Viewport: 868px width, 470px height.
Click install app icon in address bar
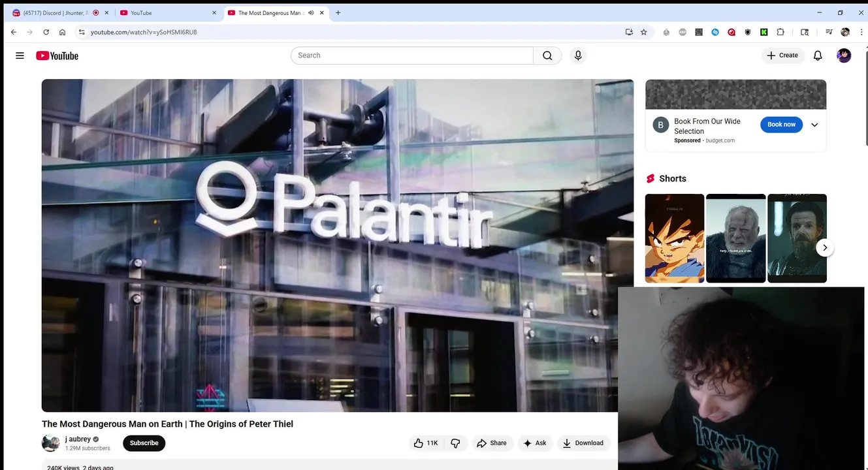coord(629,32)
